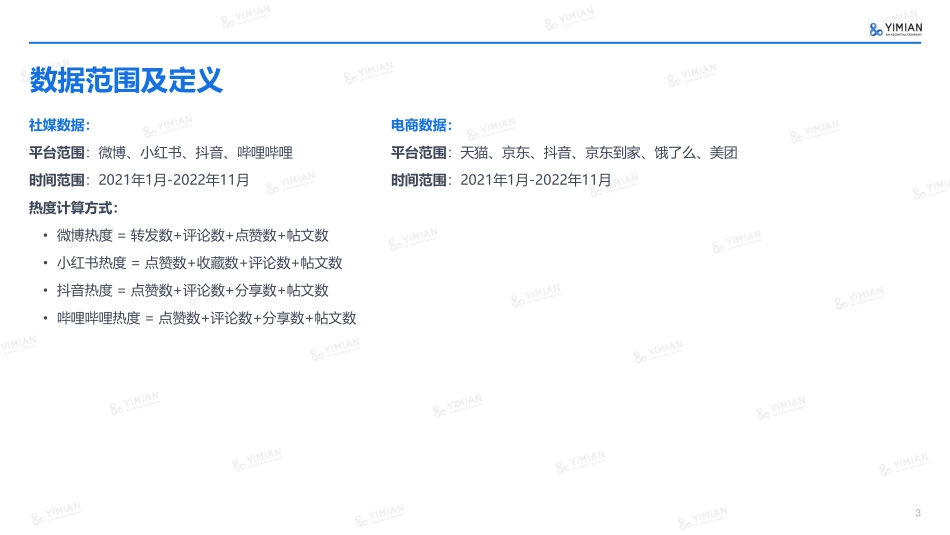
Task: Click the 平台范围 label under 社媒数据
Action: (x=56, y=153)
